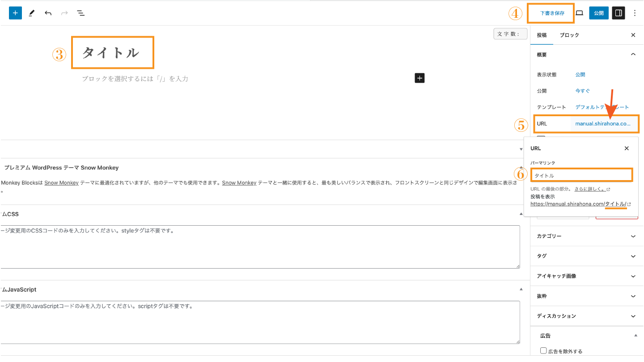
Task: Click the preview laptop icon
Action: (579, 13)
